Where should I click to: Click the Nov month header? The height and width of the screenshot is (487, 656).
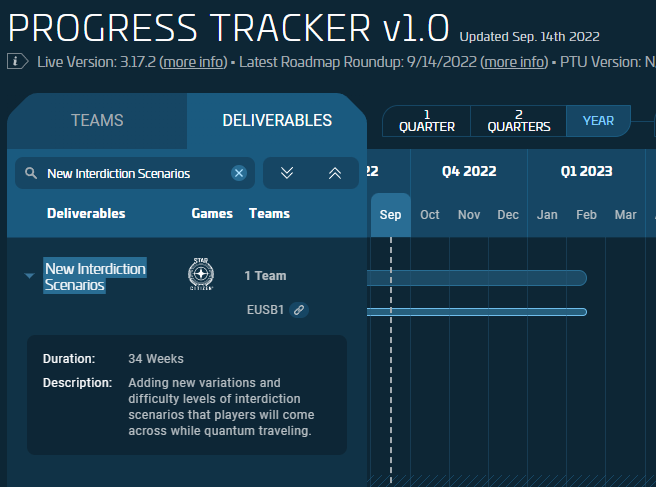click(469, 215)
